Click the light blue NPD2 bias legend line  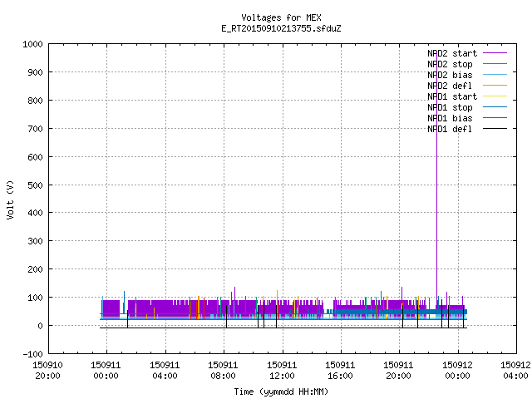coord(495,75)
